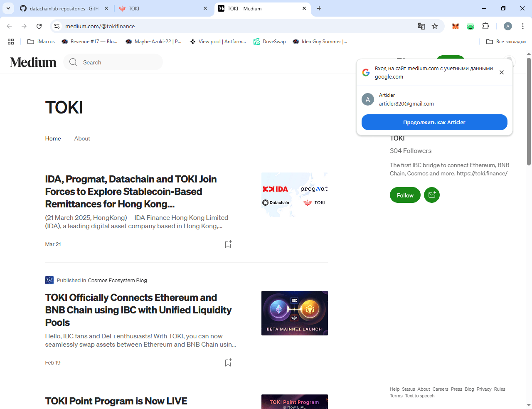
Task: Visit the https://toki.finance/ link
Action: click(x=482, y=173)
